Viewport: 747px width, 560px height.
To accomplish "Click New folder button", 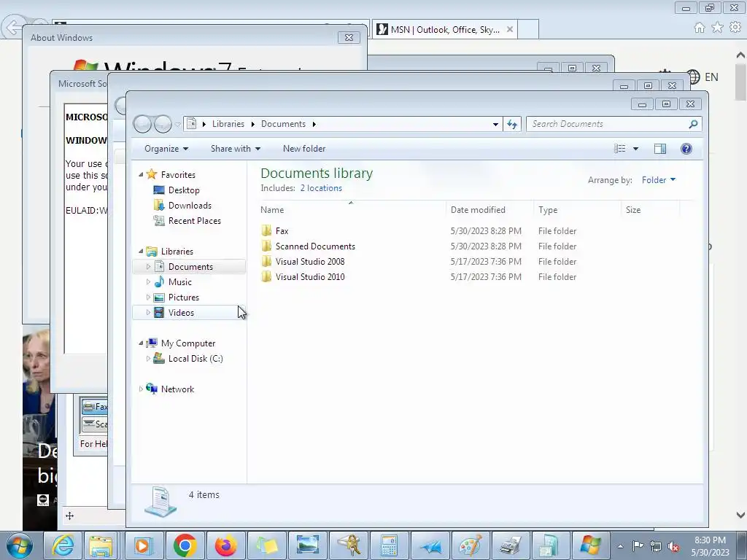I will (304, 149).
